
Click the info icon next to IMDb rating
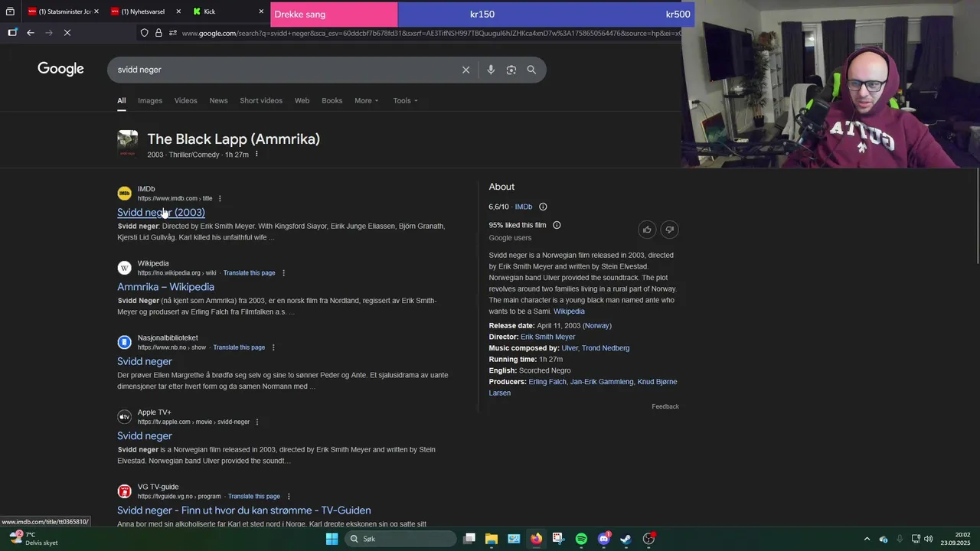(x=543, y=207)
